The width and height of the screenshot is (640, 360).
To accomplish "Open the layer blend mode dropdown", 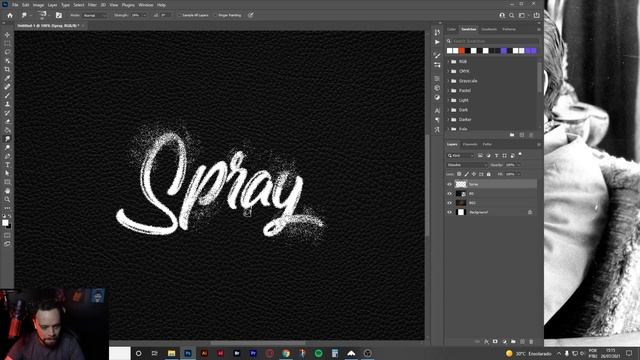I will (x=467, y=165).
